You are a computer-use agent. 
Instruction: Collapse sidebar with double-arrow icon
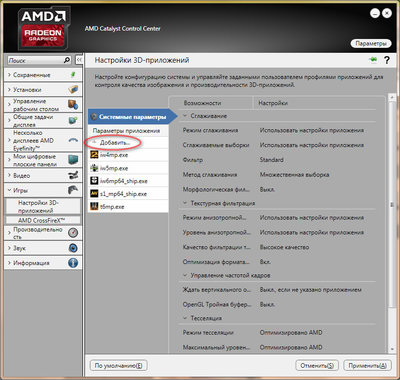pyautogui.click(x=79, y=60)
